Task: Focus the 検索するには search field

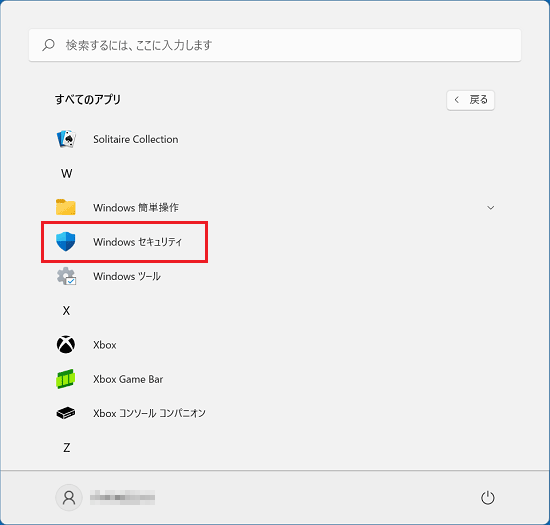Action: click(x=275, y=45)
